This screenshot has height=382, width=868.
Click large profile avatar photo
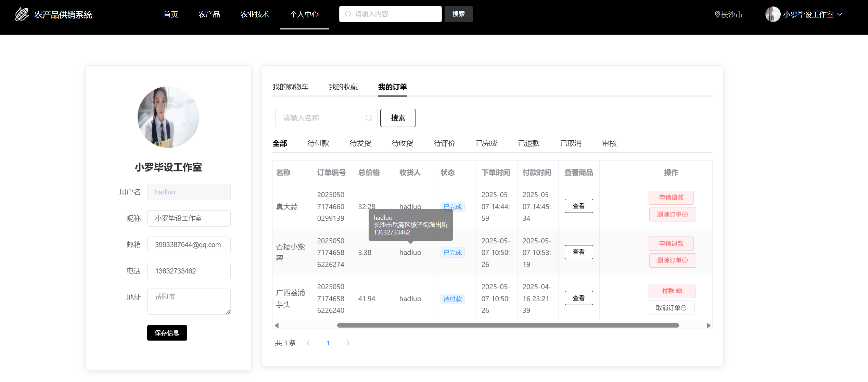(x=168, y=117)
